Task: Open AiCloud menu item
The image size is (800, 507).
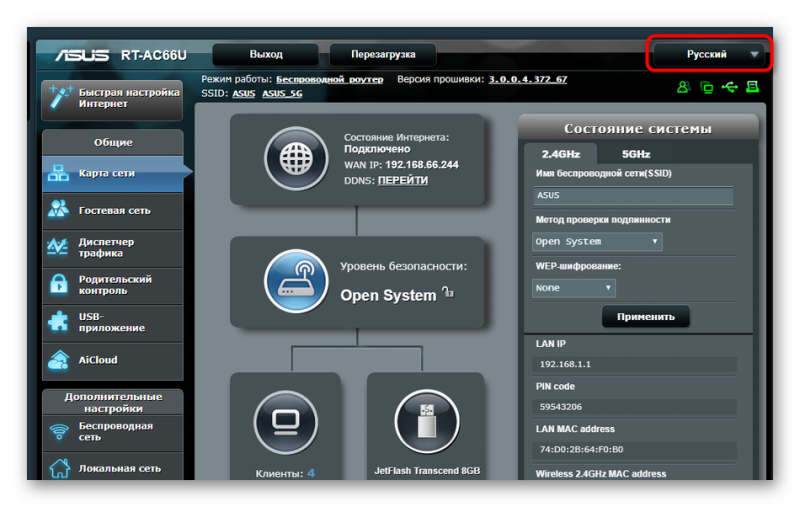Action: [x=113, y=361]
